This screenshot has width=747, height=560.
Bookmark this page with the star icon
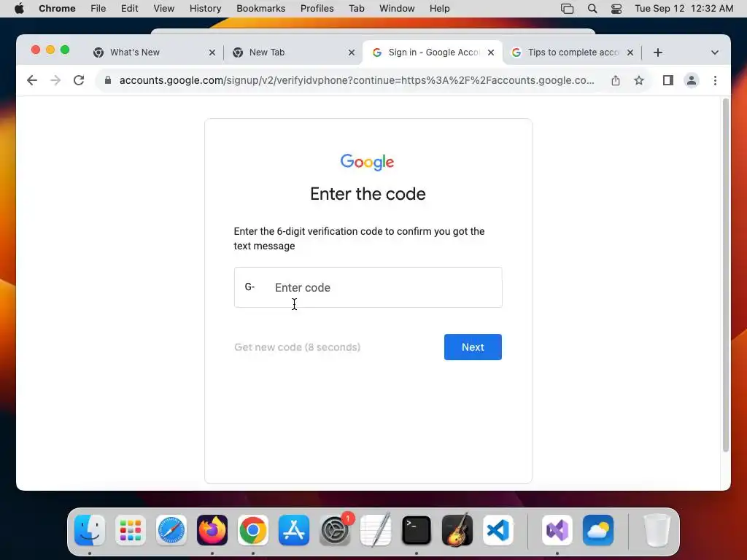639,80
